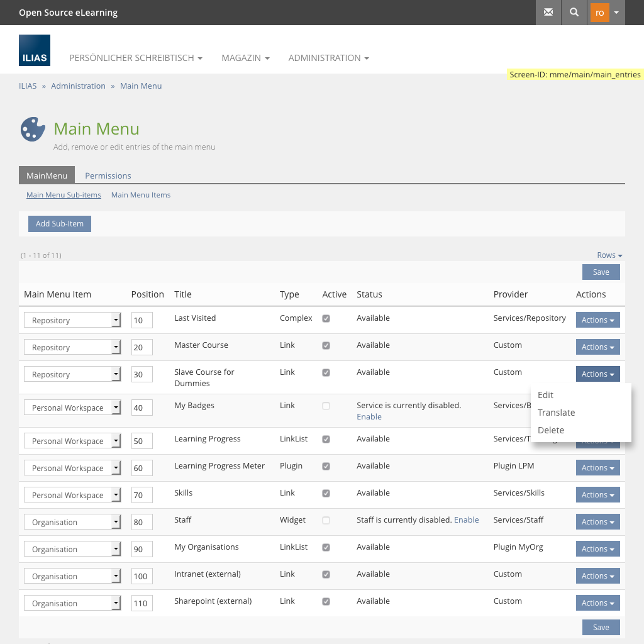Open the mail envelope icon

tap(548, 13)
